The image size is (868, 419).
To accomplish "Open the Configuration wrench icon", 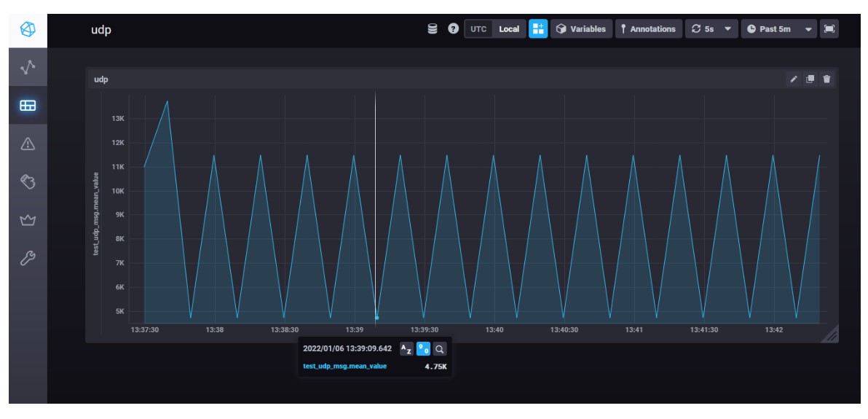I will coord(28,258).
